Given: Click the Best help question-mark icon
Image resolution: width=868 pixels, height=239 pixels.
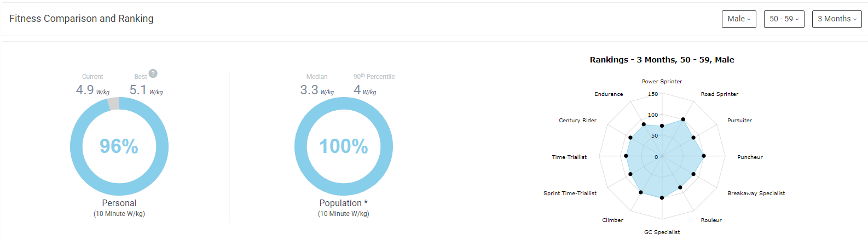Looking at the screenshot, I should (x=153, y=73).
